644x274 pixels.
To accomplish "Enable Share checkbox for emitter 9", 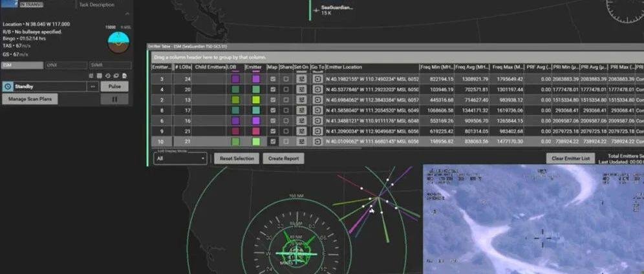I will click(x=286, y=131).
